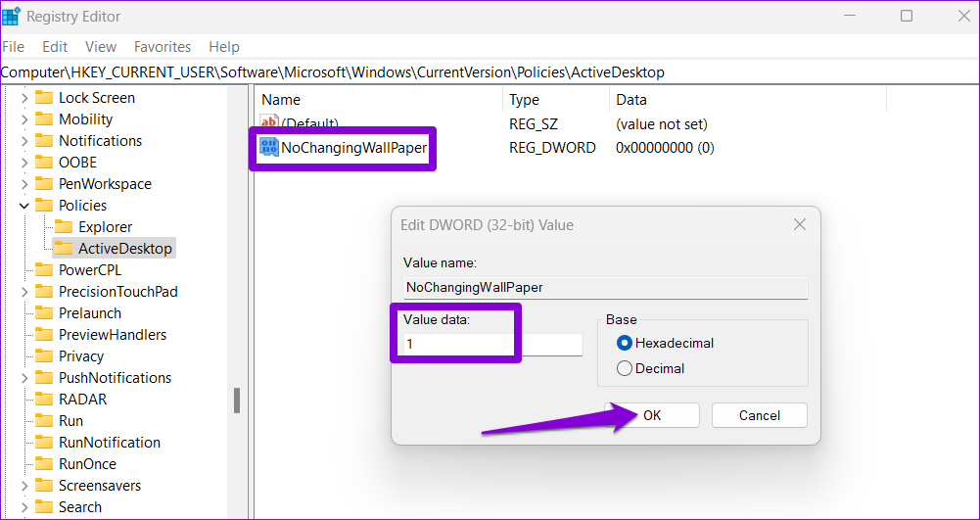Click the registry path address bar
Viewport: 980px width, 520px height.
490,72
